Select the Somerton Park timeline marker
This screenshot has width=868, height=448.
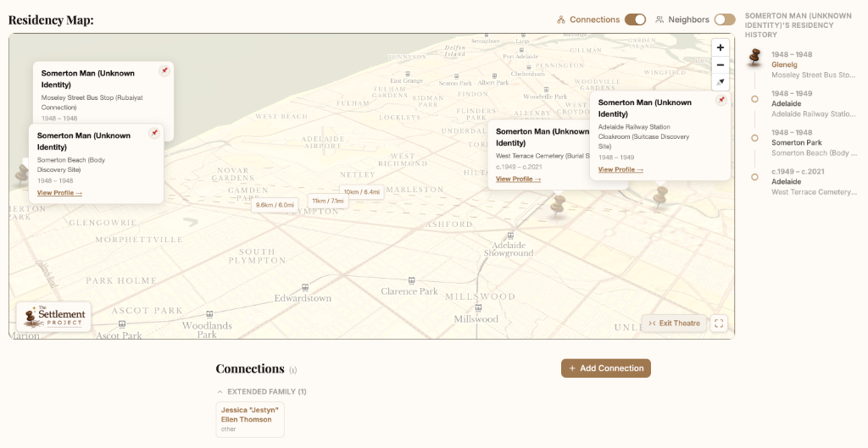[x=754, y=138]
